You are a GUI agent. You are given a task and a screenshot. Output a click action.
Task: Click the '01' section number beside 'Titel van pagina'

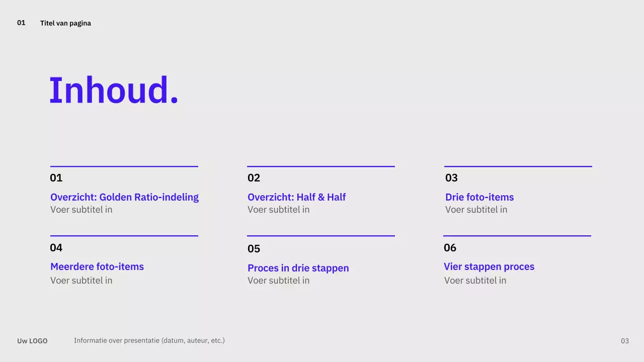[21, 23]
